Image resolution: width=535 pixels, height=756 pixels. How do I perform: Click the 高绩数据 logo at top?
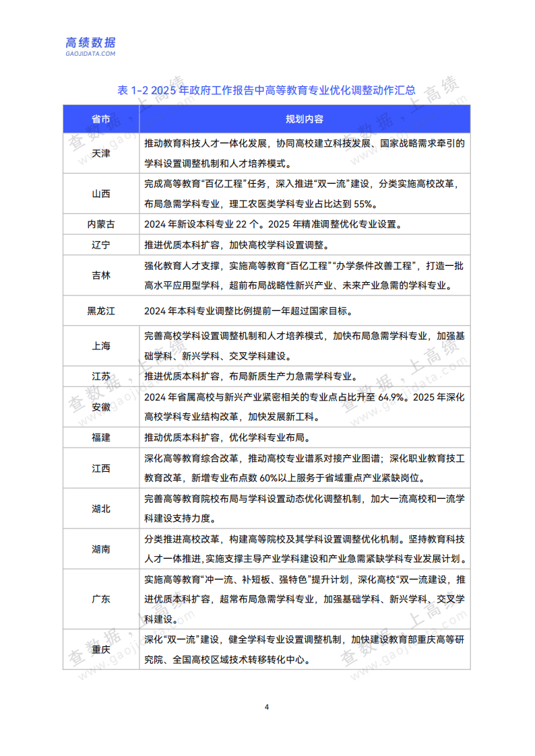pyautogui.click(x=91, y=46)
